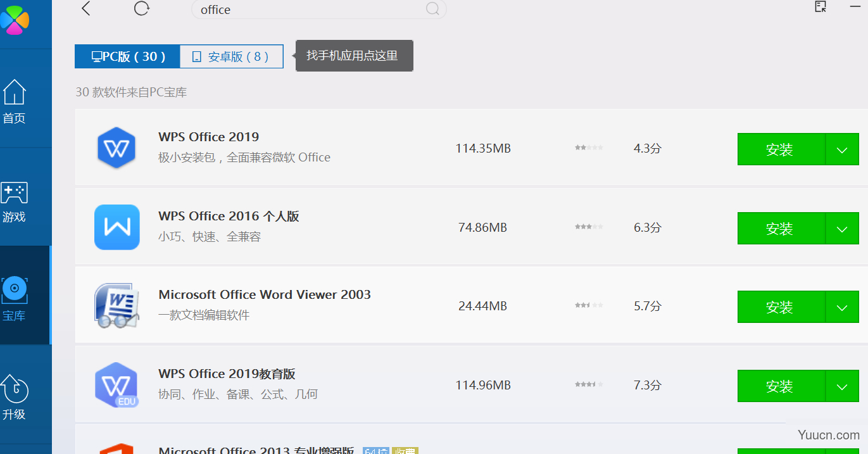
Task: Click the 114.35MB size text
Action: coord(483,148)
